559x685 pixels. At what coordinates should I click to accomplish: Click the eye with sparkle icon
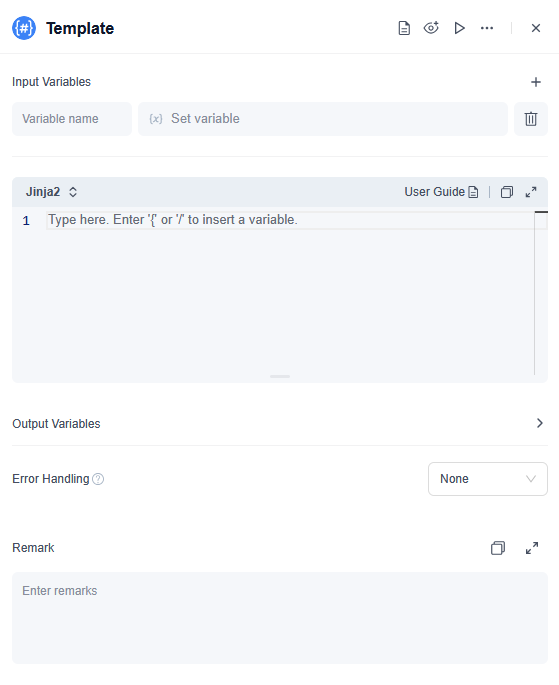(431, 28)
